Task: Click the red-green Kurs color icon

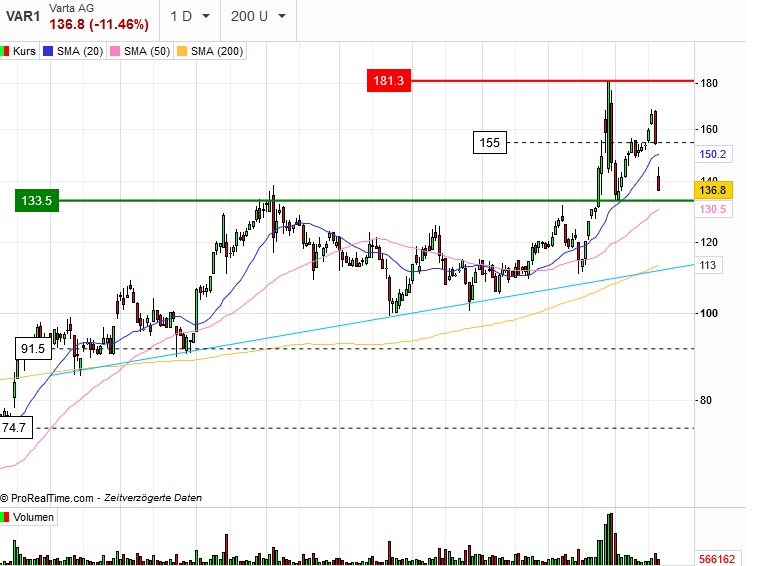Action: pyautogui.click(x=5, y=51)
